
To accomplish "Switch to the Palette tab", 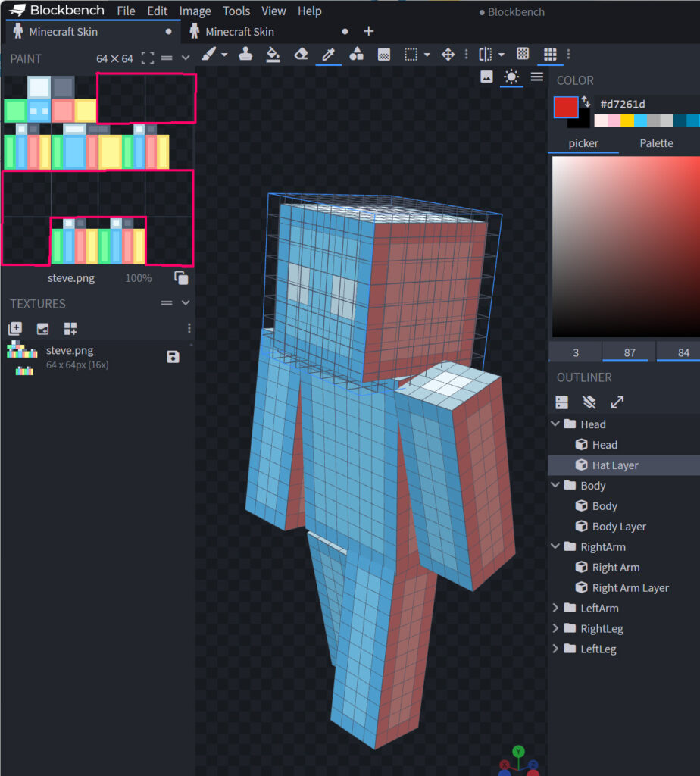I will [656, 143].
